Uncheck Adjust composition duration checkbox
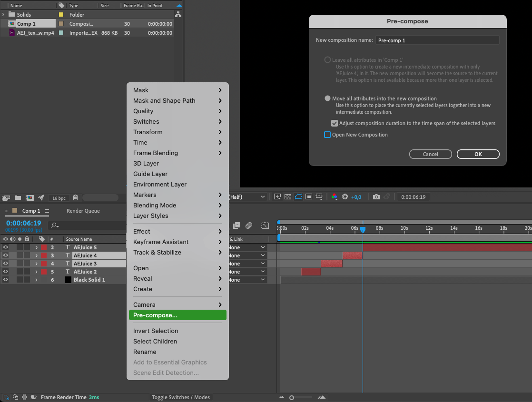The image size is (532, 402). click(x=335, y=123)
